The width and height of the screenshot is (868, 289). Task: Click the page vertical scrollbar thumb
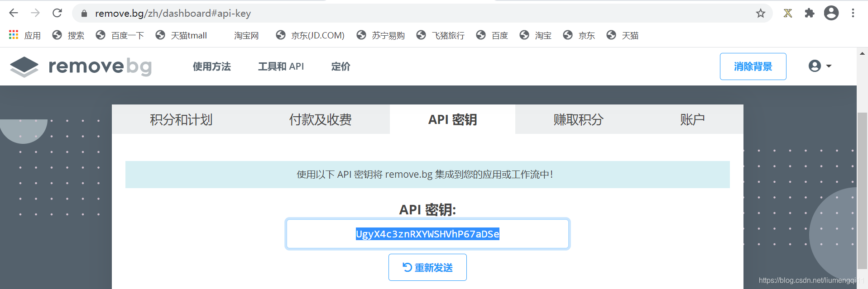tap(862, 190)
